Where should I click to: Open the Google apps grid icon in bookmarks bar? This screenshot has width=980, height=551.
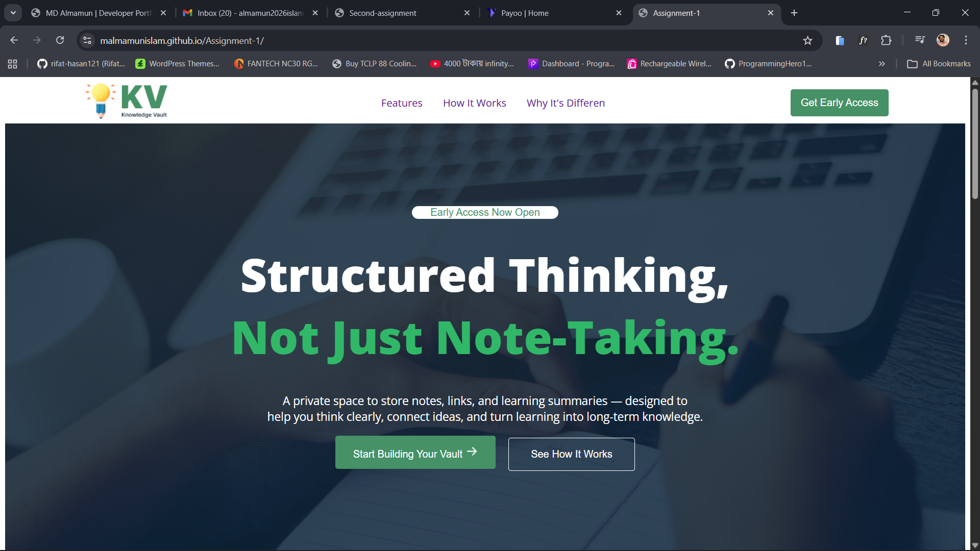(x=13, y=64)
